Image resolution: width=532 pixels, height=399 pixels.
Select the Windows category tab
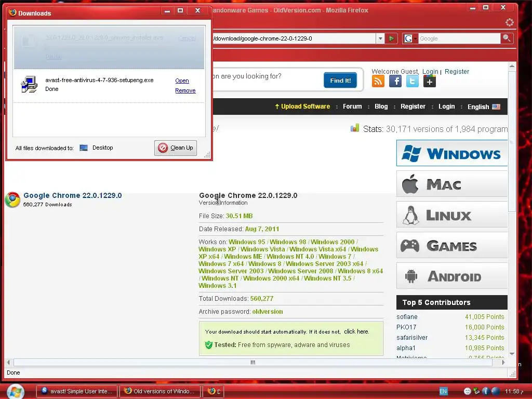pyautogui.click(x=452, y=153)
